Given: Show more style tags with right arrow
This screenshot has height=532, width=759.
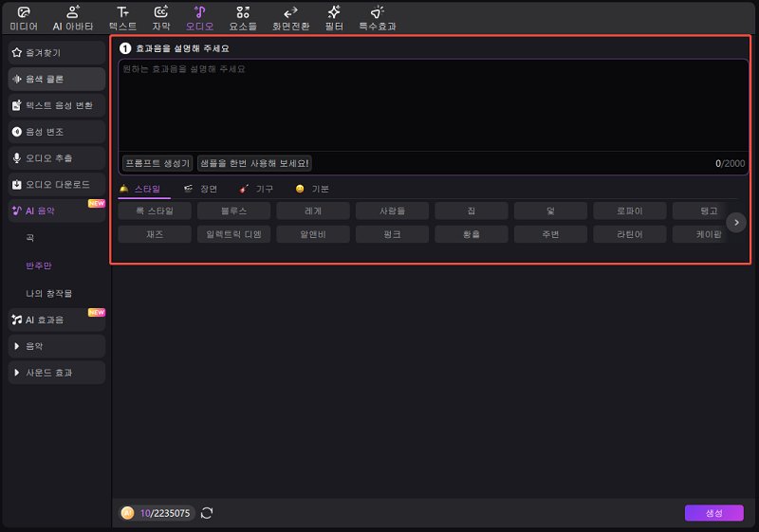Looking at the screenshot, I should (x=736, y=223).
